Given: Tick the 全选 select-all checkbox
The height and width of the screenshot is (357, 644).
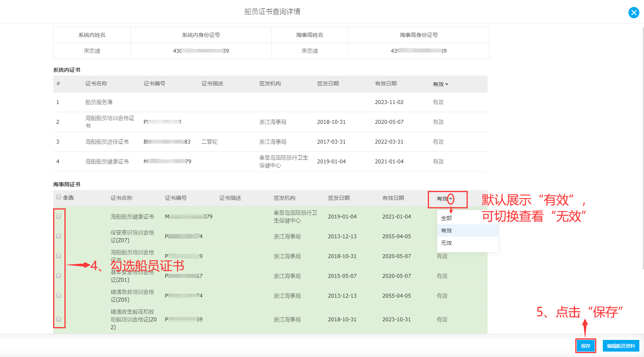Looking at the screenshot, I should (59, 197).
